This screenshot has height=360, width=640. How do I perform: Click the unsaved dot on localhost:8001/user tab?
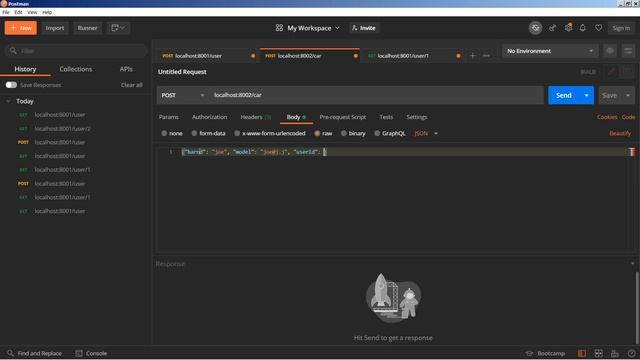point(253,56)
